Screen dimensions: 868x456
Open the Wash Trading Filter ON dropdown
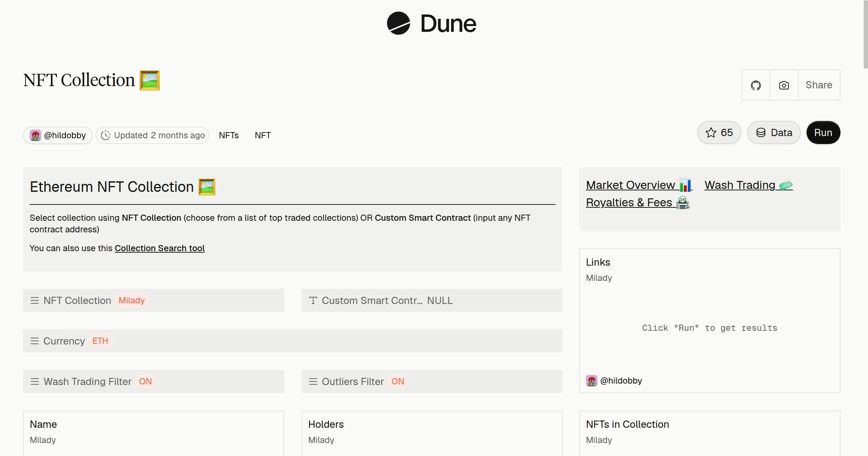pos(154,381)
